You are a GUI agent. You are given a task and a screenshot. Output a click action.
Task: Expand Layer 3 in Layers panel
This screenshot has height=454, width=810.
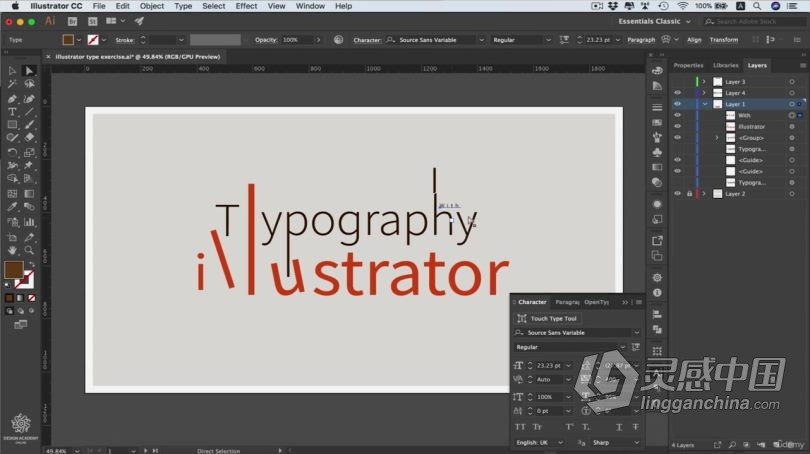(x=704, y=82)
